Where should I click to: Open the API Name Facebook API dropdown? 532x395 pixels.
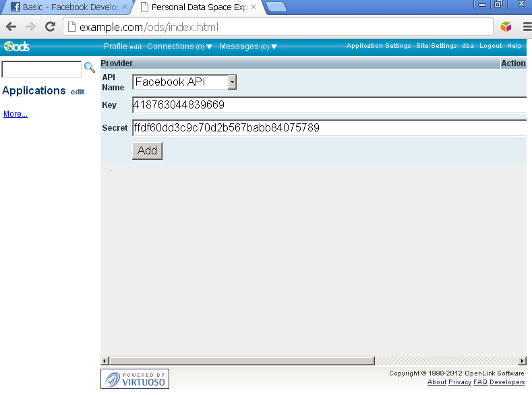point(184,82)
